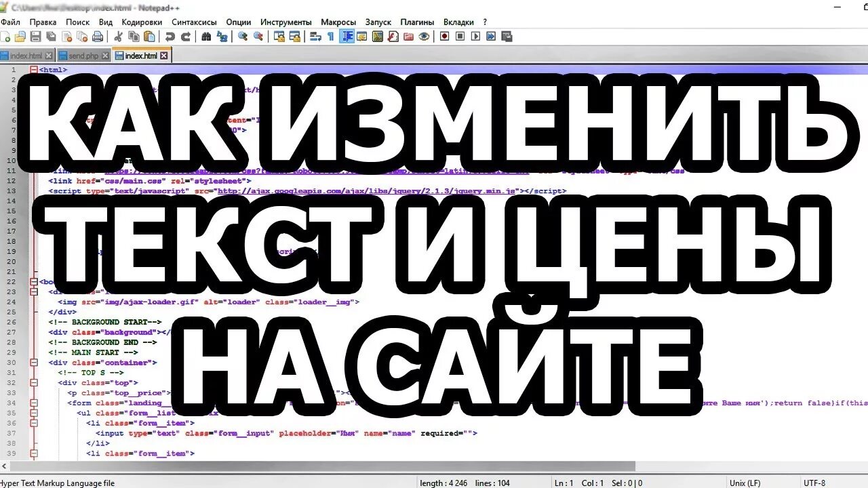This screenshot has width=868, height=488.
Task: Click the horizontal scrollbar thumb
Action: (x=323, y=466)
